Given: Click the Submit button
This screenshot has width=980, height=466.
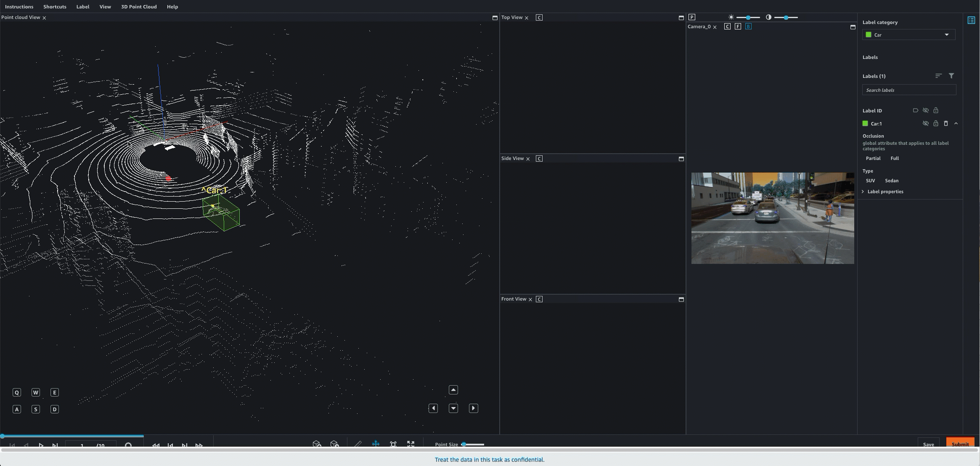Looking at the screenshot, I should pyautogui.click(x=959, y=445).
